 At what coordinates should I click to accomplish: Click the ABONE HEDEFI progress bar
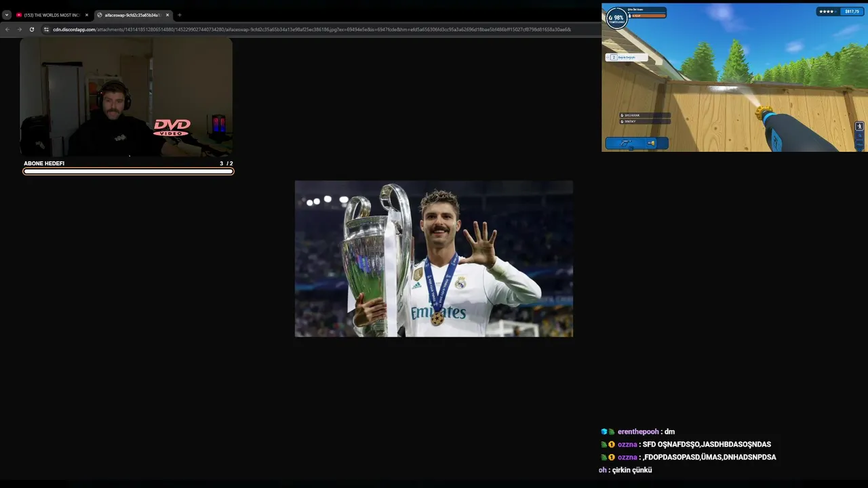[128, 171]
